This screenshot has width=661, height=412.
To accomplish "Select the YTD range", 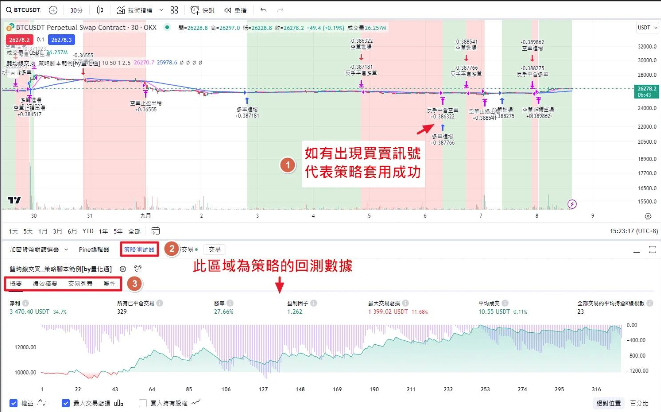I will (x=88, y=231).
